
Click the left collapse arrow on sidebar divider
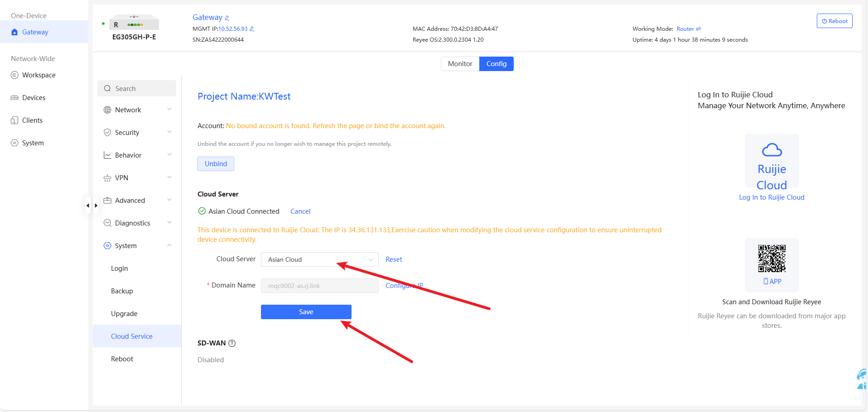point(88,206)
